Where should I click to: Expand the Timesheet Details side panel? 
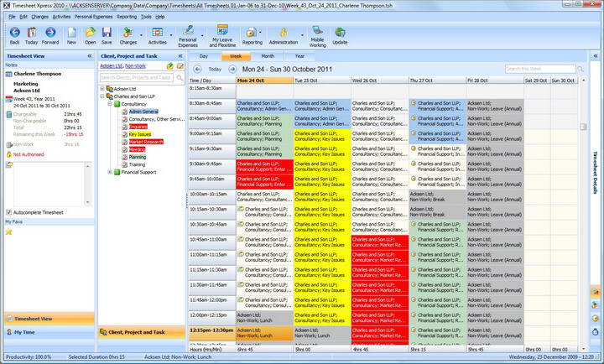pyautogui.click(x=596, y=56)
